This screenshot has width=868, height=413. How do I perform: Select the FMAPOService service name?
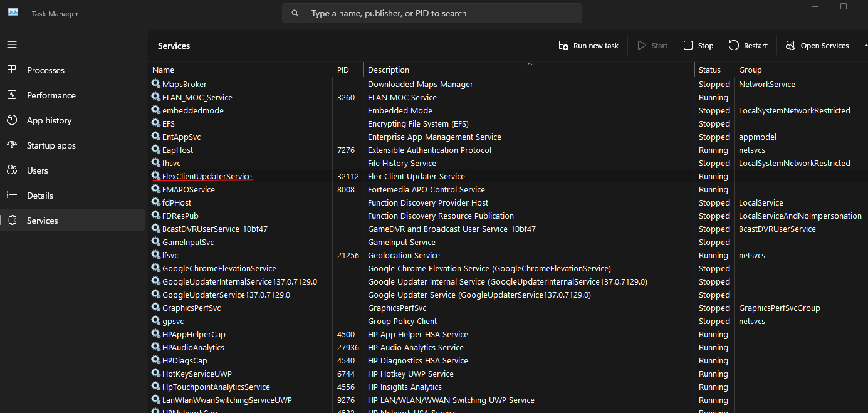click(189, 189)
